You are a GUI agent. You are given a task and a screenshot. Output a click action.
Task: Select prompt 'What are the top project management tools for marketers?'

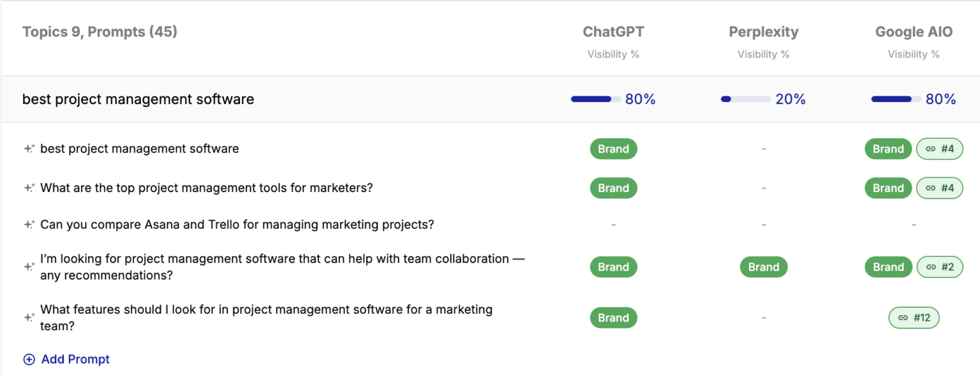point(207,188)
